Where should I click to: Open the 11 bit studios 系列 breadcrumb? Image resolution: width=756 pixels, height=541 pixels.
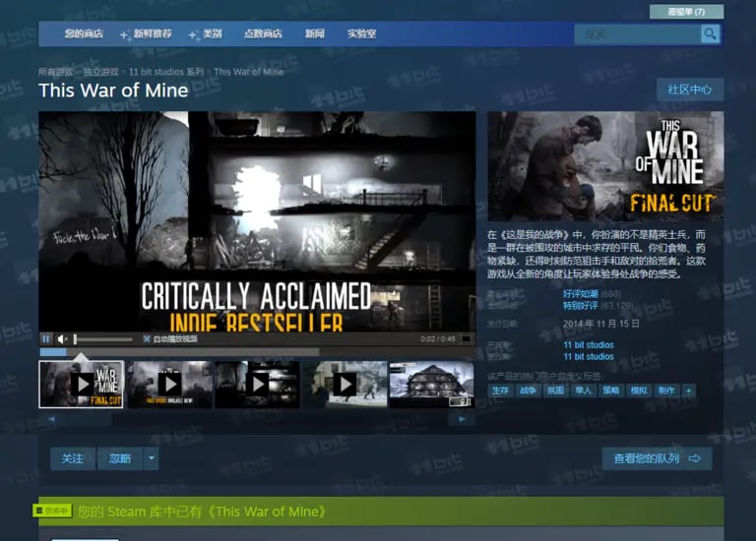(166, 72)
